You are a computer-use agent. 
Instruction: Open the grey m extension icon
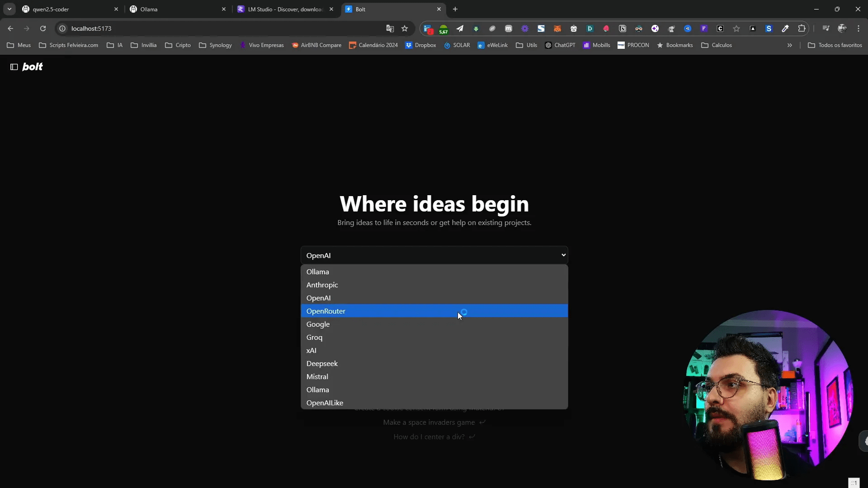(509, 28)
